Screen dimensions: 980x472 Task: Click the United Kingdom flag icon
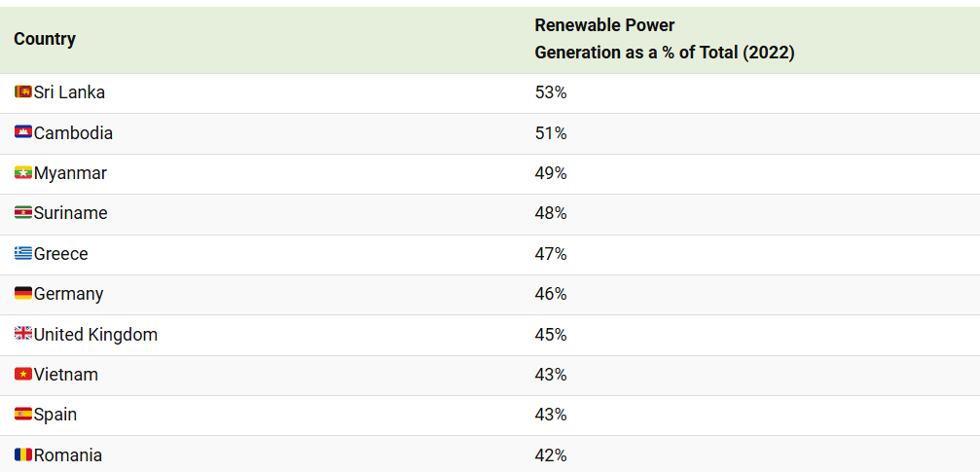pos(23,335)
